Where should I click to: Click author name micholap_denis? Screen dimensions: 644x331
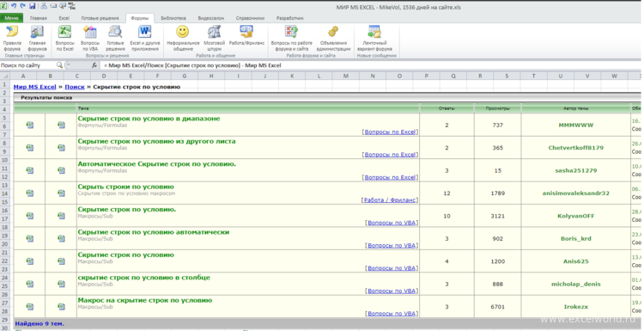(576, 284)
